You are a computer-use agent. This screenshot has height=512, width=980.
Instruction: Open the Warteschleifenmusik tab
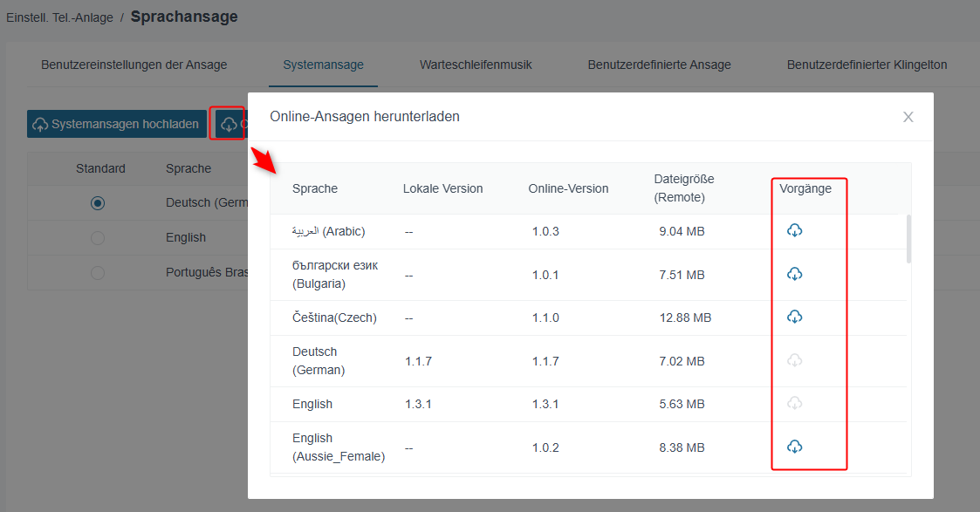[476, 65]
